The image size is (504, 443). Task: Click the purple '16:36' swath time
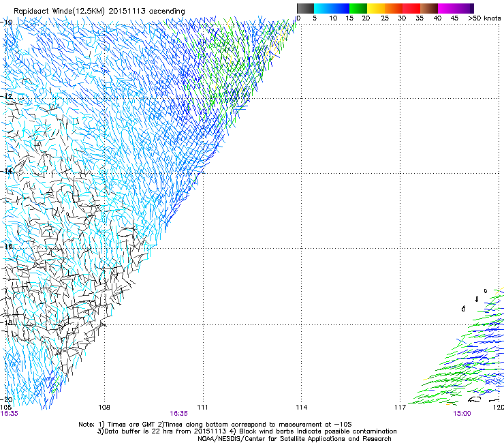[178, 414]
